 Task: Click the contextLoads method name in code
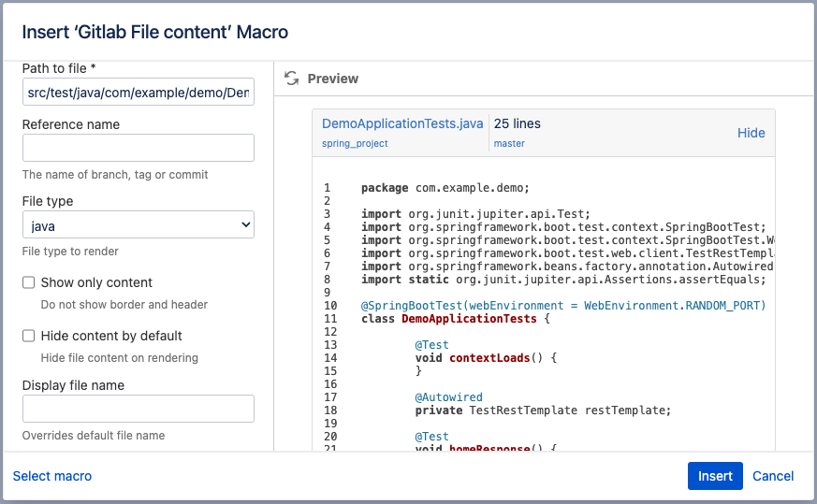pyautogui.click(x=487, y=358)
